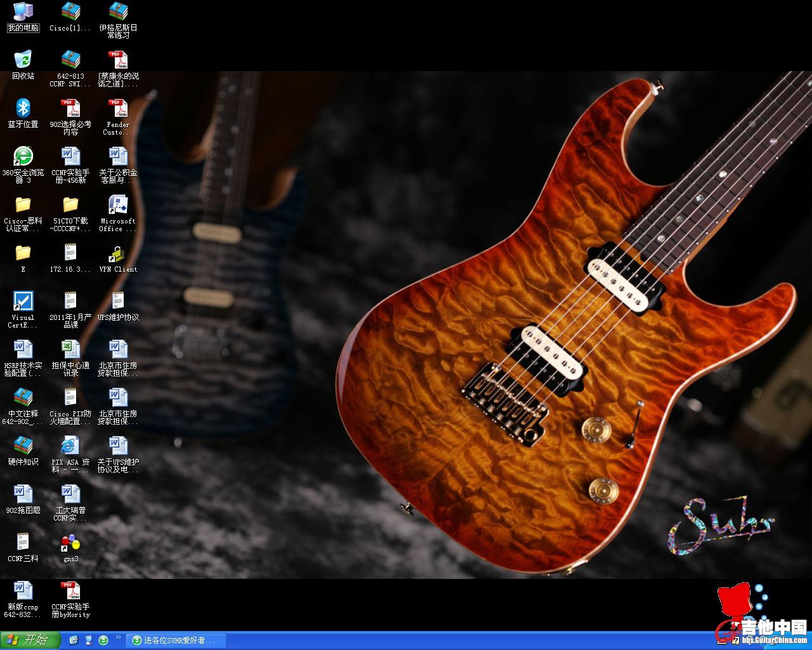This screenshot has width=812, height=650.
Task: Open the Cisco[1]... archive file
Action: 70,17
